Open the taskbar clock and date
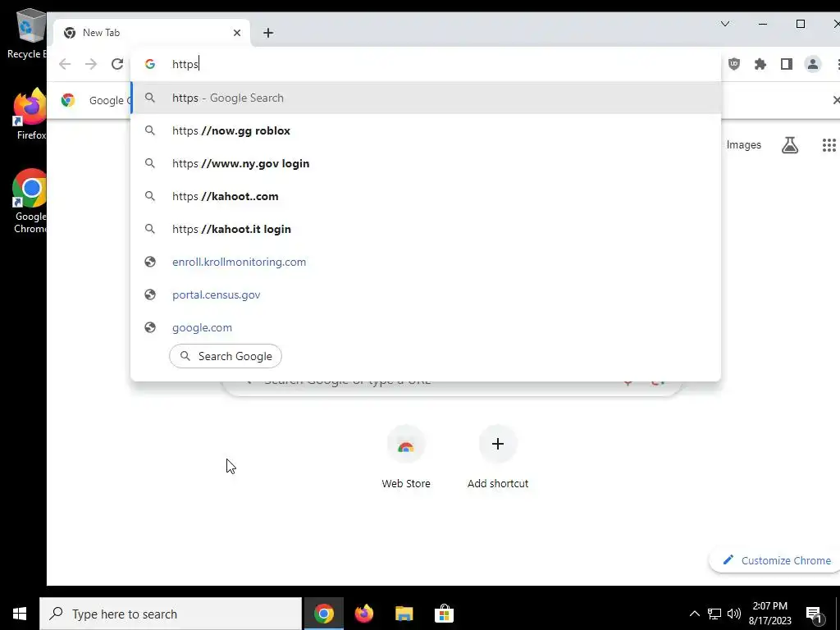Screen dimensions: 840x630 point(769,614)
